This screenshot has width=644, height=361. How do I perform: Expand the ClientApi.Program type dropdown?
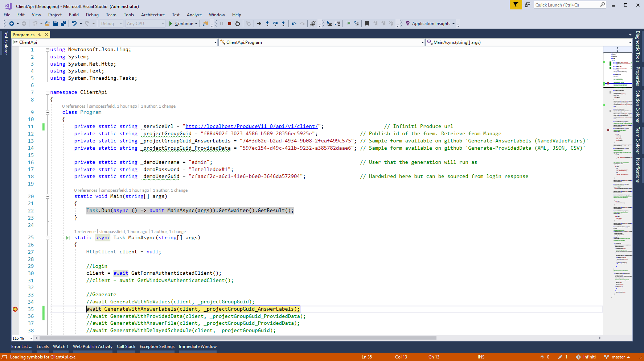(422, 42)
